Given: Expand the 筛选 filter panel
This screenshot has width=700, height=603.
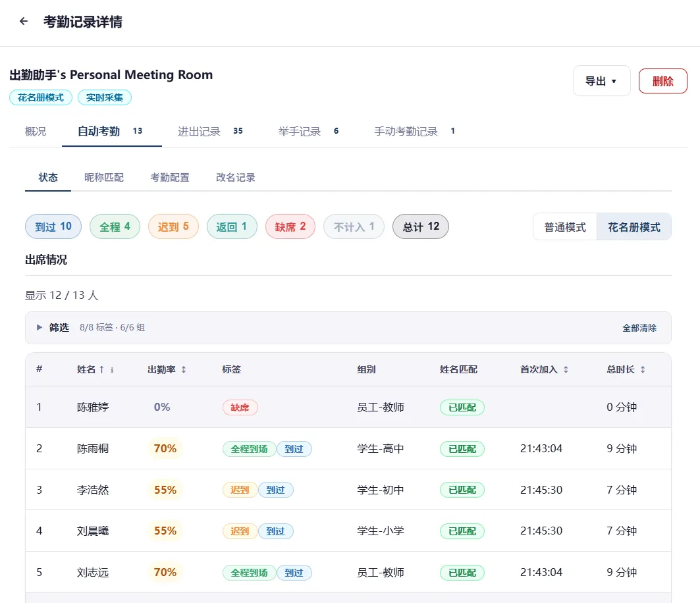Looking at the screenshot, I should click(40, 327).
